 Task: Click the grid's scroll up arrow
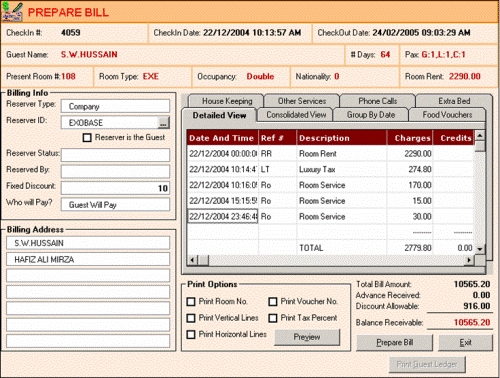[x=480, y=135]
